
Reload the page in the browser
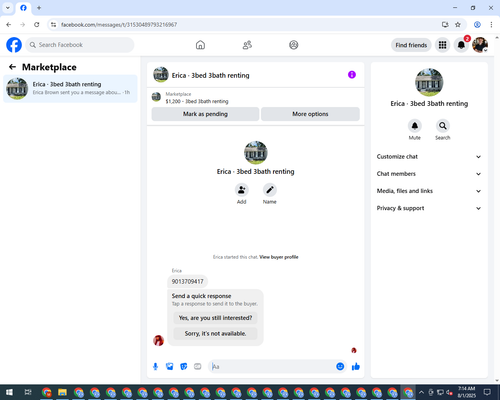37,24
